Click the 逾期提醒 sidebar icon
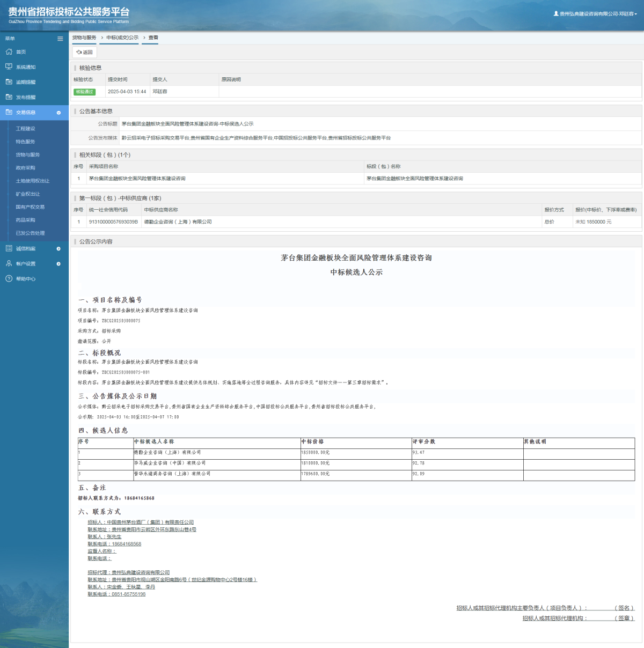Screen dimensions: 644x648 [9, 82]
